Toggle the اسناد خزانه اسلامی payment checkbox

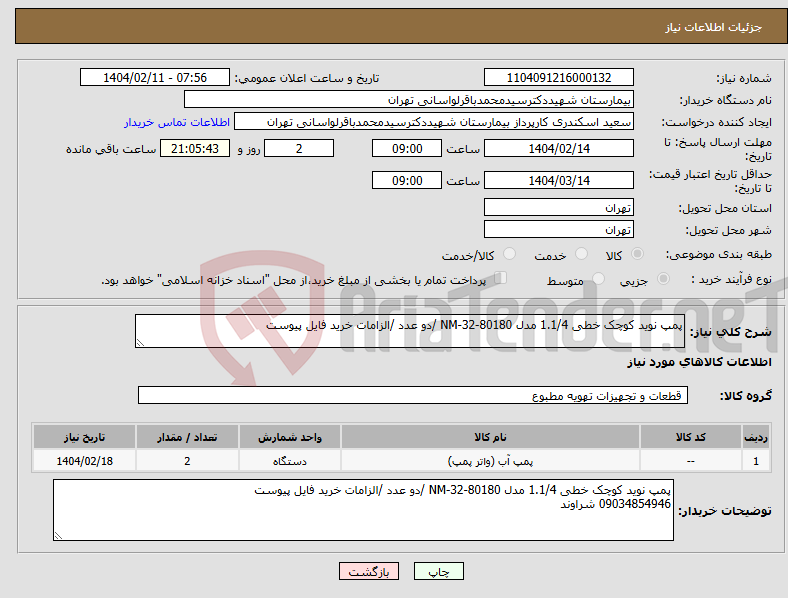point(500,277)
